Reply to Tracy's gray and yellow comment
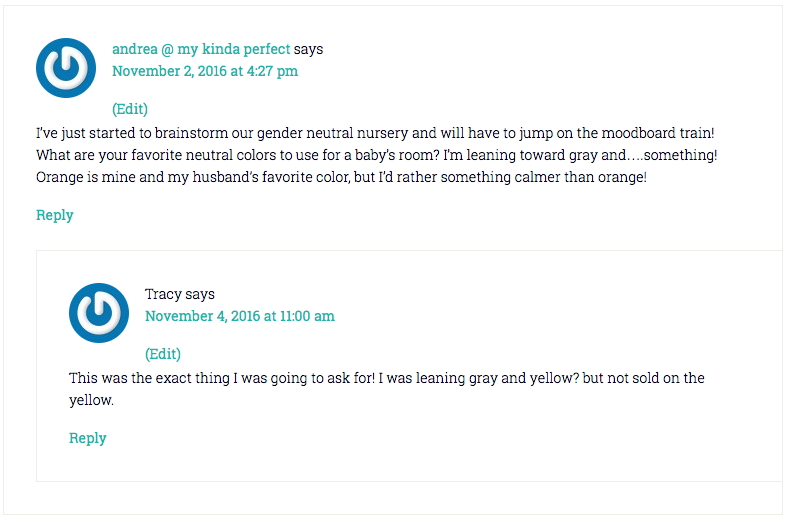 [x=88, y=438]
